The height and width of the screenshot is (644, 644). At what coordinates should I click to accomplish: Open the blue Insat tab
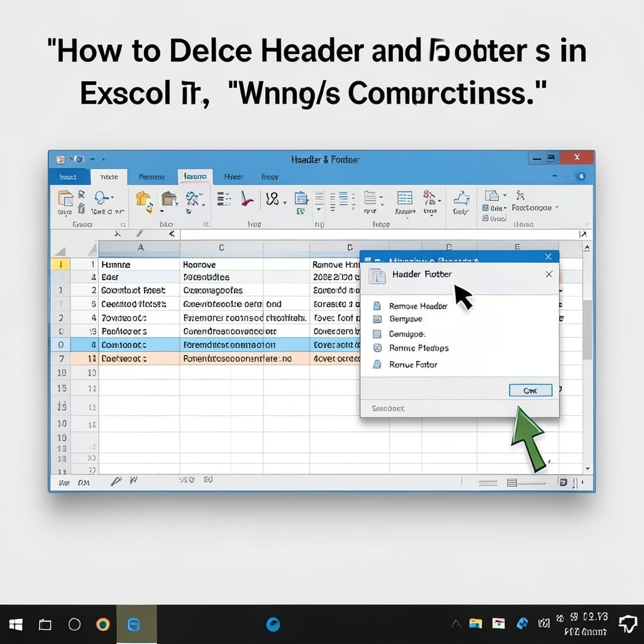pyautogui.click(x=68, y=177)
